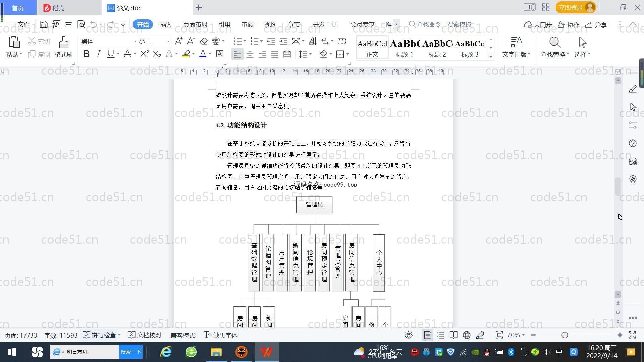
Task: Expand numbered list options arrow
Action: [261, 41]
